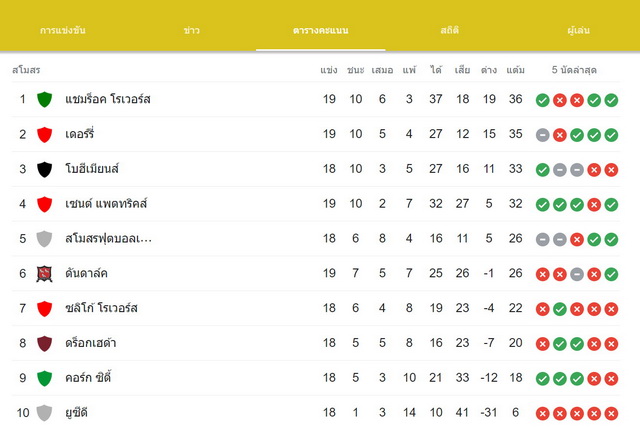Image resolution: width=640 pixels, height=432 pixels.
Task: Click แชมร็อค โรเวอร์ส' most recent win icon
Action: (611, 100)
